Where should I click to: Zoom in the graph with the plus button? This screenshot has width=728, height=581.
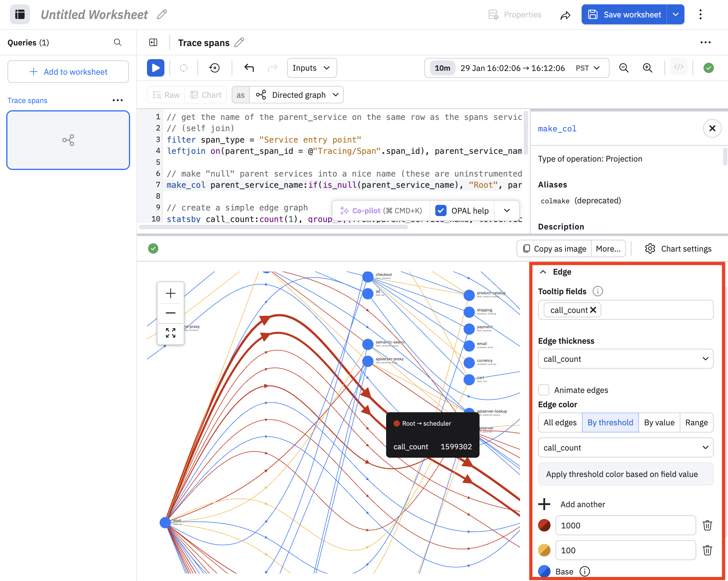click(x=171, y=293)
